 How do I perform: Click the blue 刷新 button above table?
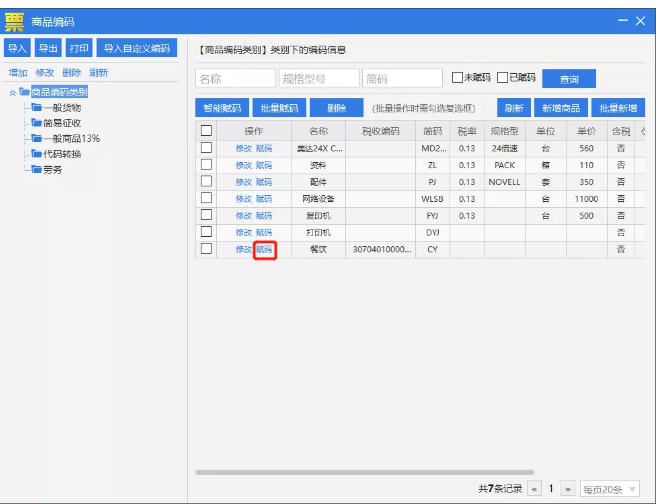(x=514, y=108)
